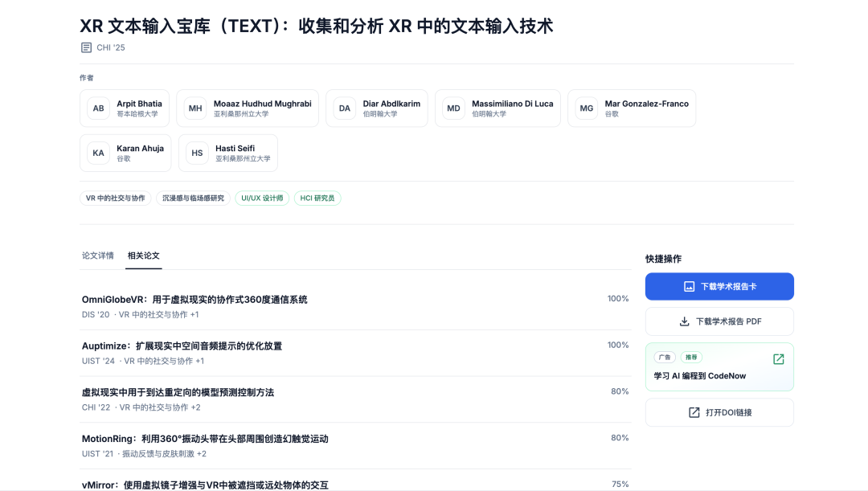Switch to the 论文详情 tab

[98, 256]
